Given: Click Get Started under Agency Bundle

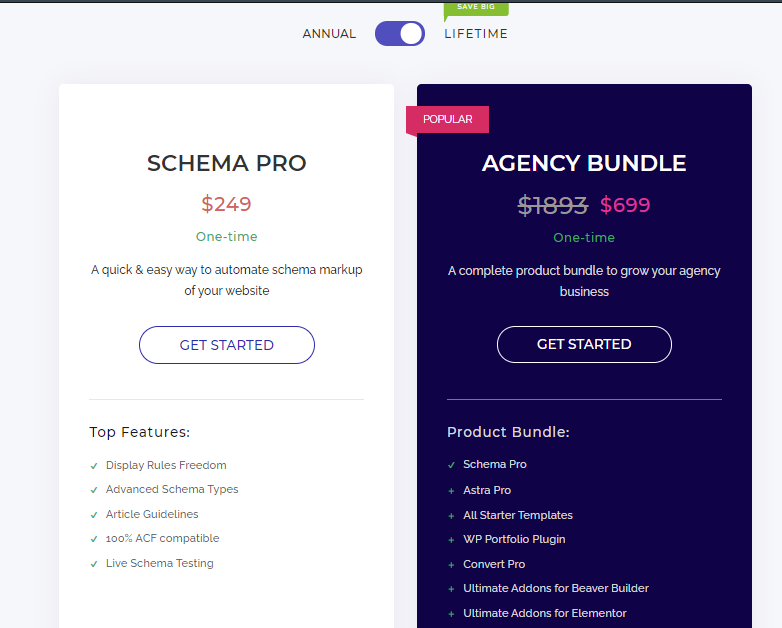Looking at the screenshot, I should pos(584,344).
